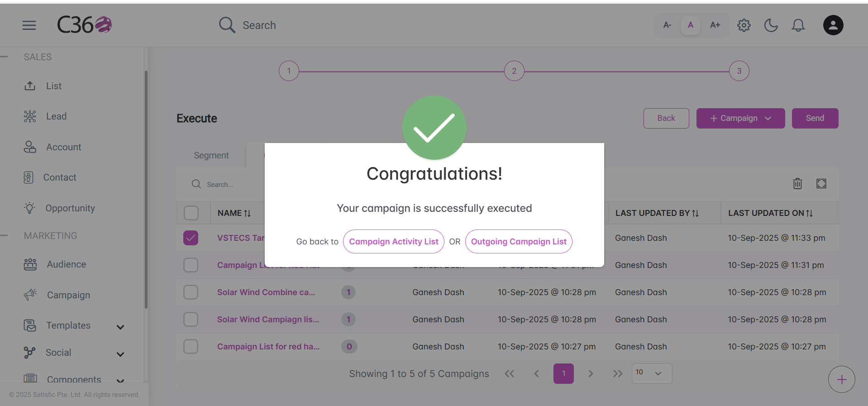Switch to the Segment tab
The width and height of the screenshot is (868, 406).
[x=211, y=155]
